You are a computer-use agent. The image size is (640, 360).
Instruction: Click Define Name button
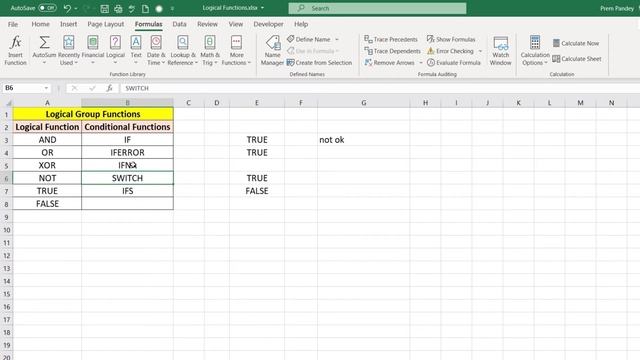[309, 39]
